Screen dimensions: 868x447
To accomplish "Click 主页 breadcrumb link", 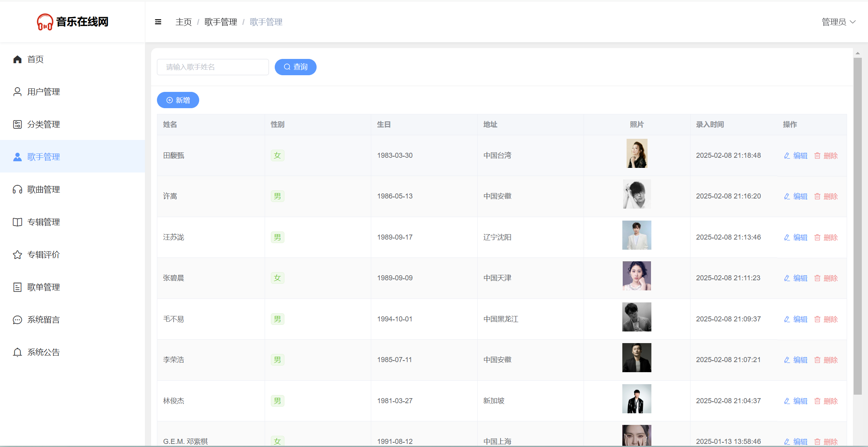I will 184,22.
